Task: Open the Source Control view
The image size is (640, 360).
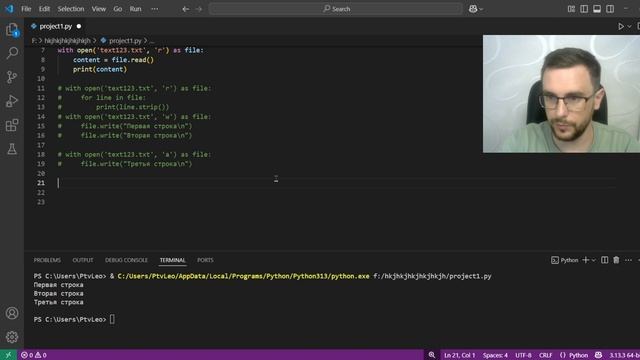Action: (x=12, y=77)
